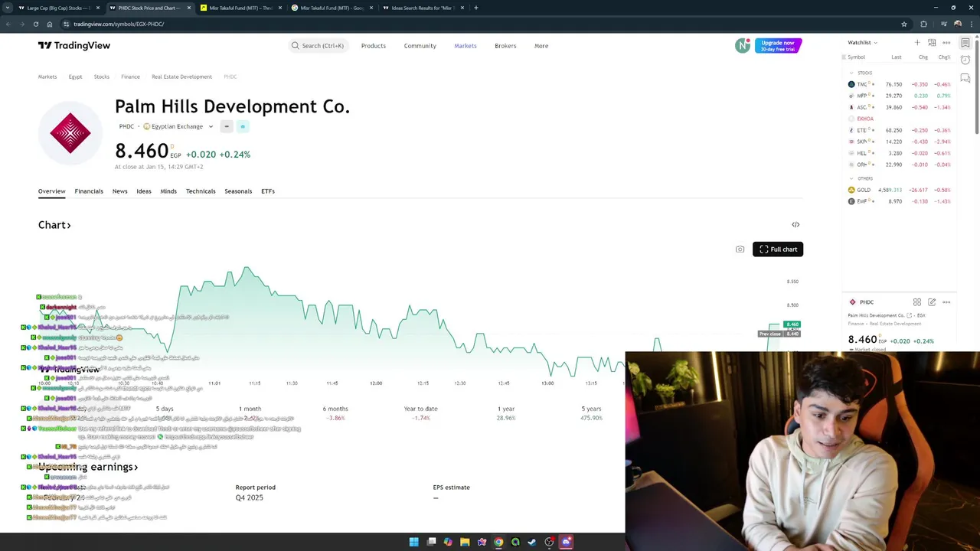This screenshot has width=980, height=551.
Task: Click the Windows Start button
Action: (414, 542)
